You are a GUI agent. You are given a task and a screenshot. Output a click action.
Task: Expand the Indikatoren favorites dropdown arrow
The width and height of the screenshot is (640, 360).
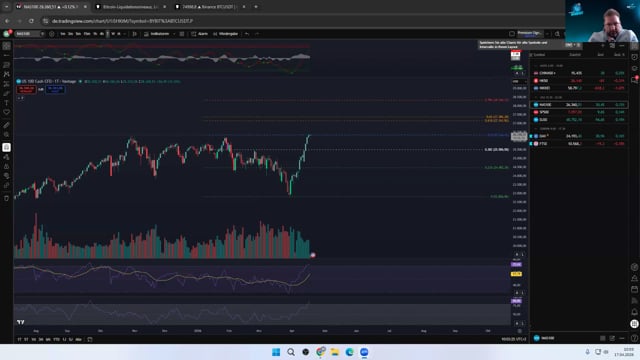point(174,34)
